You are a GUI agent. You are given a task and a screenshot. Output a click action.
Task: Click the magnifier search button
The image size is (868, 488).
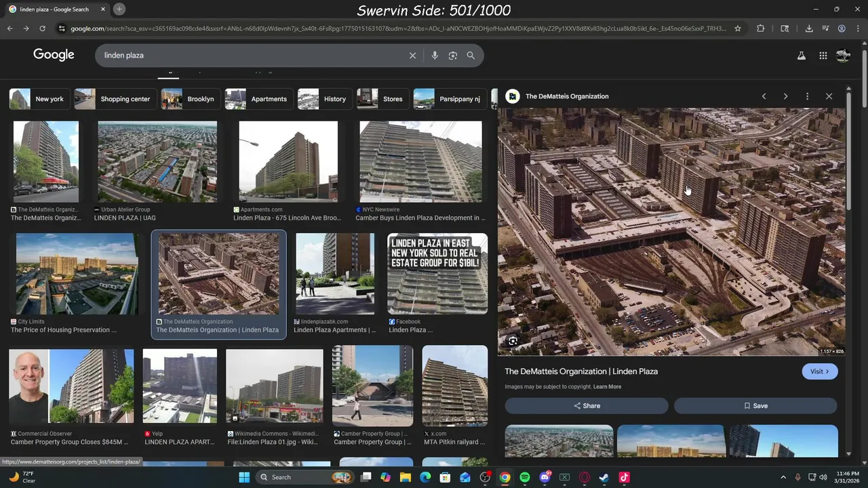point(471,56)
